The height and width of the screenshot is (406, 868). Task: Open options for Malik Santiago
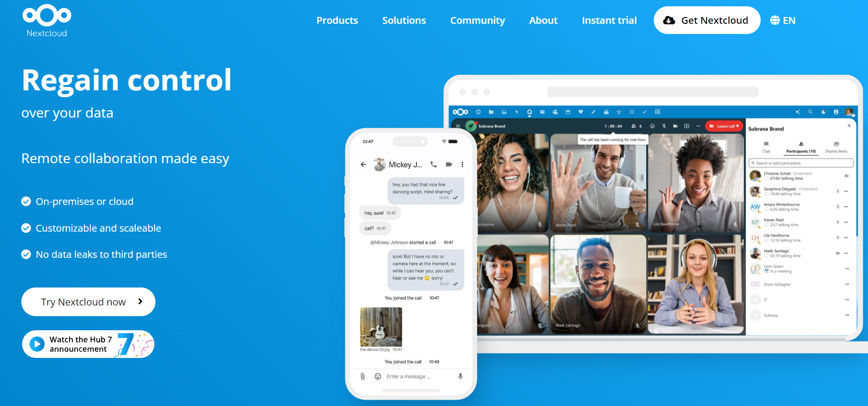tap(846, 254)
